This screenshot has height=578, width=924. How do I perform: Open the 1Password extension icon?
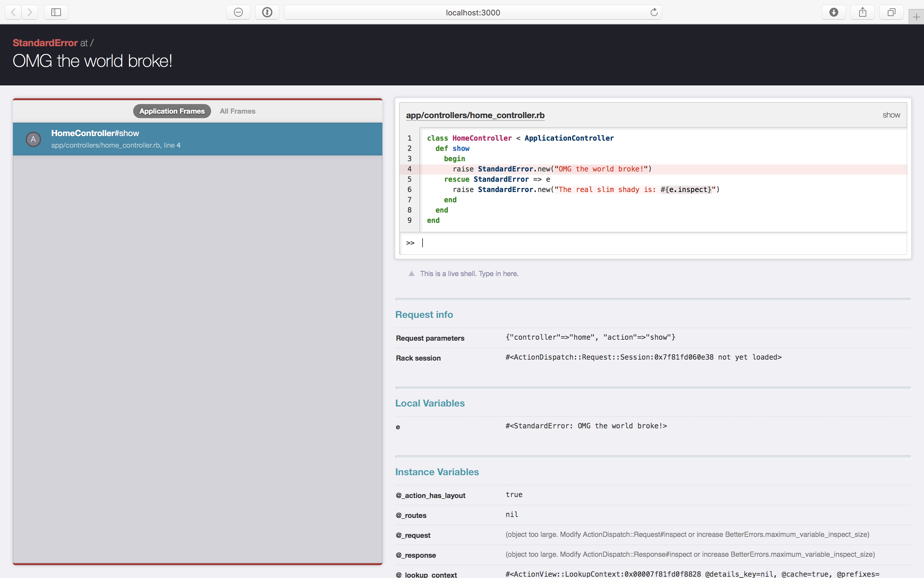[267, 12]
